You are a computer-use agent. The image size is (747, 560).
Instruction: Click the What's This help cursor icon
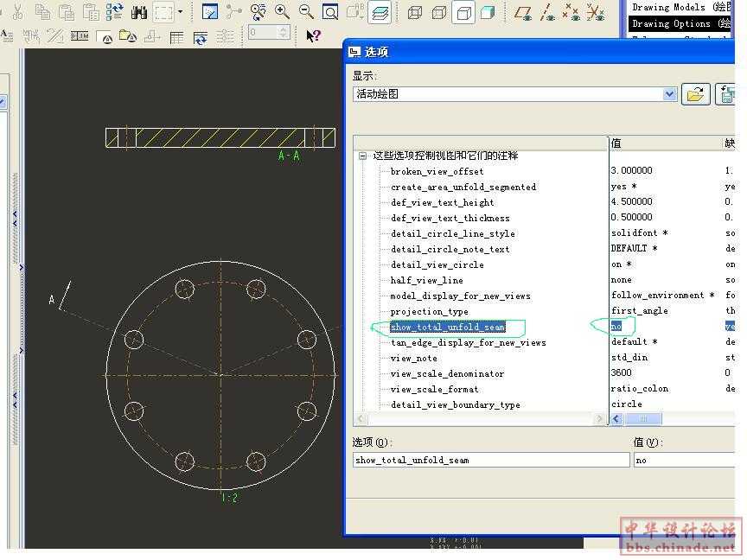[313, 36]
